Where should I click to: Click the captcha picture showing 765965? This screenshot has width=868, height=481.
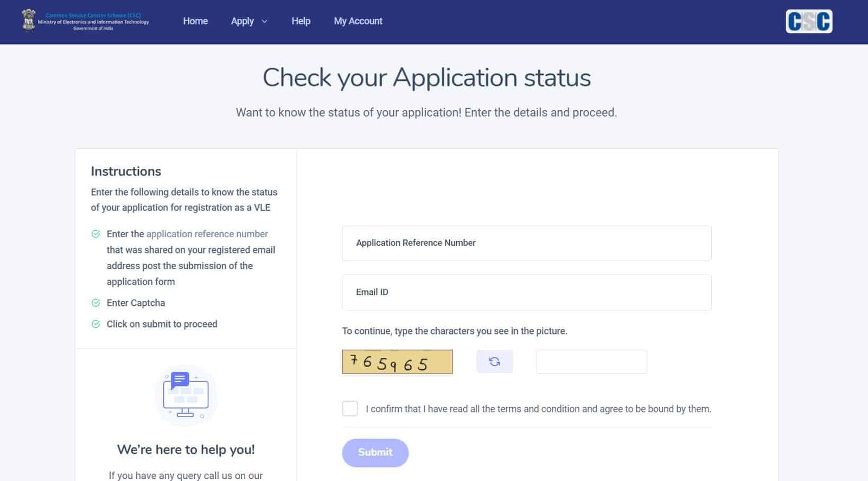(x=397, y=362)
